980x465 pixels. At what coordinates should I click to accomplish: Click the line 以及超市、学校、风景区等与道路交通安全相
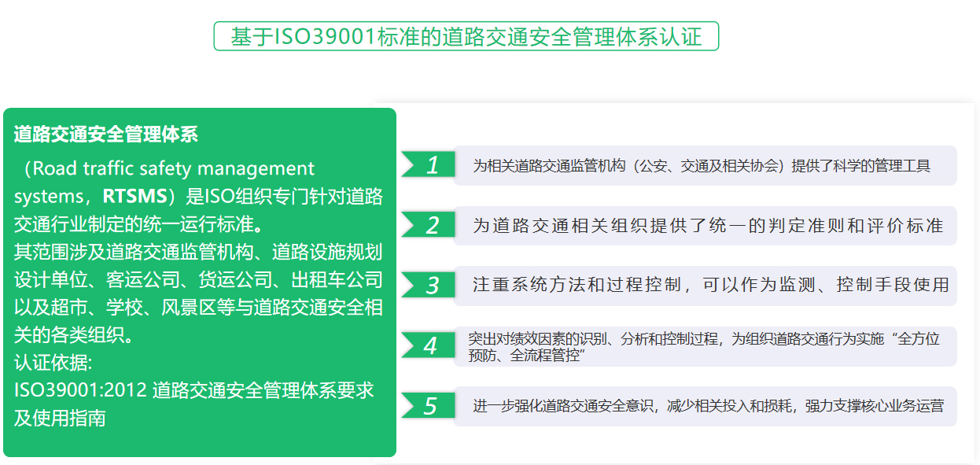coord(198,307)
